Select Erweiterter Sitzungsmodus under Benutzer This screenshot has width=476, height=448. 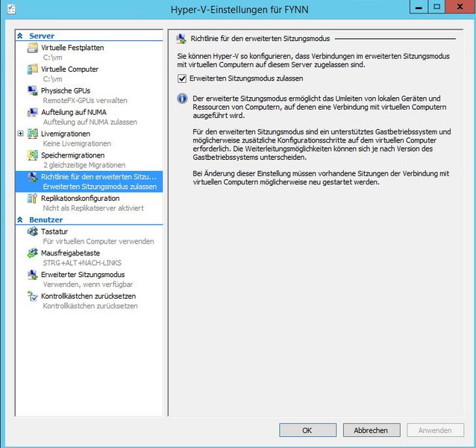pos(89,279)
